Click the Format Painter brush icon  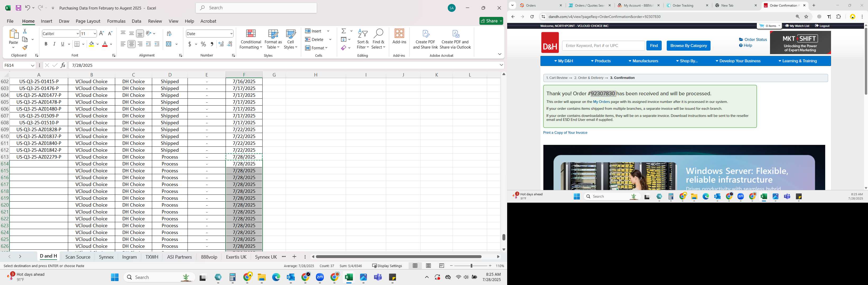(25, 47)
